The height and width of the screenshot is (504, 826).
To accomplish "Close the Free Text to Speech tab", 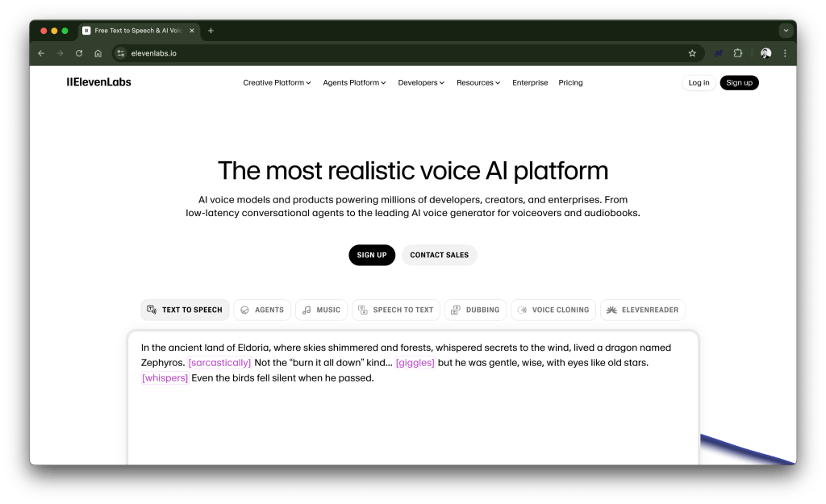I will pos(192,31).
